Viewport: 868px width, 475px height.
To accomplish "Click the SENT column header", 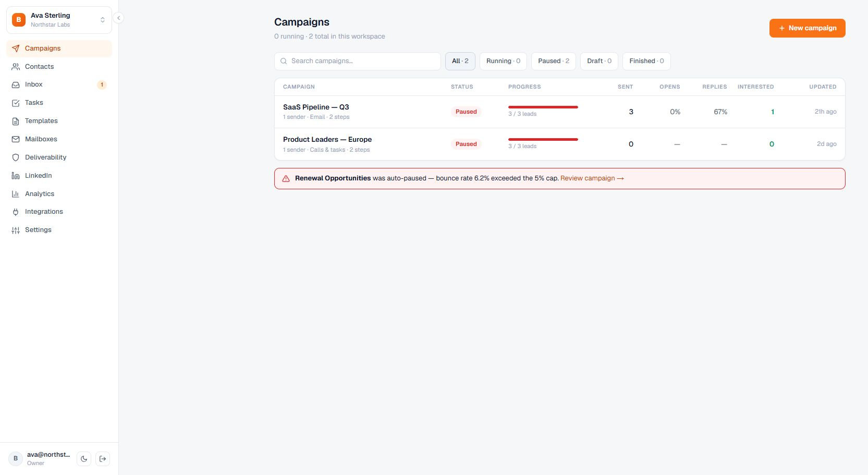I will tap(626, 87).
